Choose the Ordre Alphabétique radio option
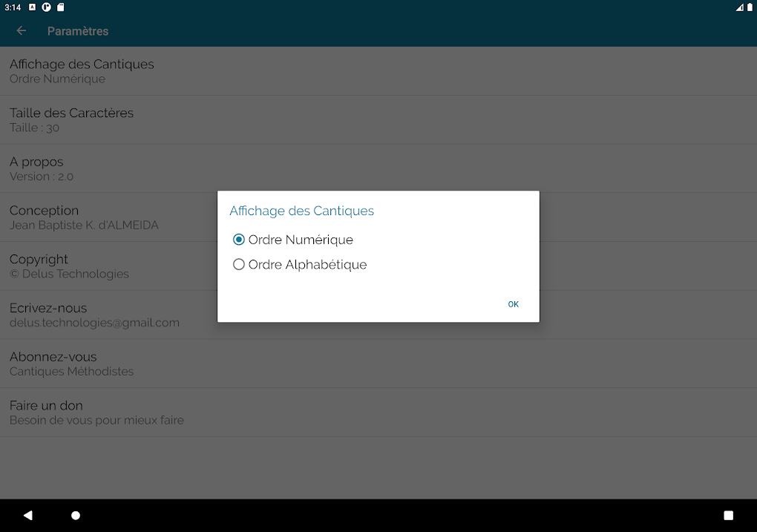 click(x=239, y=264)
